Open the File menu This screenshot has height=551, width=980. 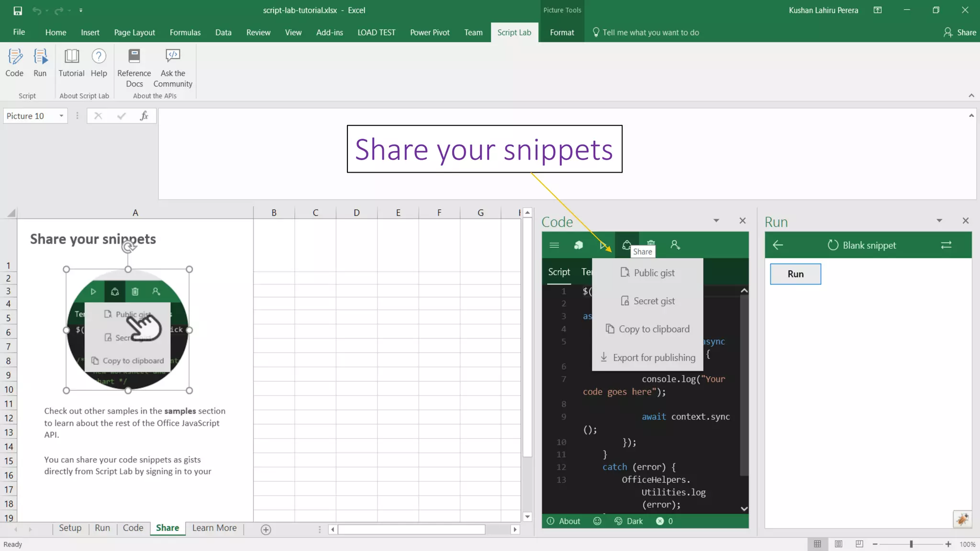point(19,32)
